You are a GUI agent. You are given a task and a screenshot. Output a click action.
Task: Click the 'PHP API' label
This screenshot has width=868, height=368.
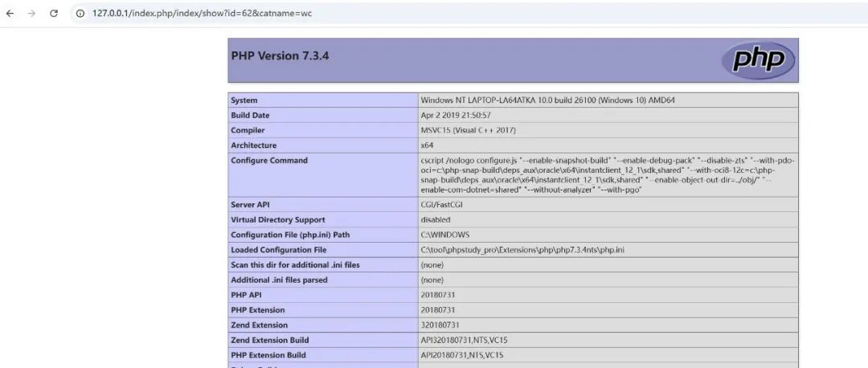point(246,294)
